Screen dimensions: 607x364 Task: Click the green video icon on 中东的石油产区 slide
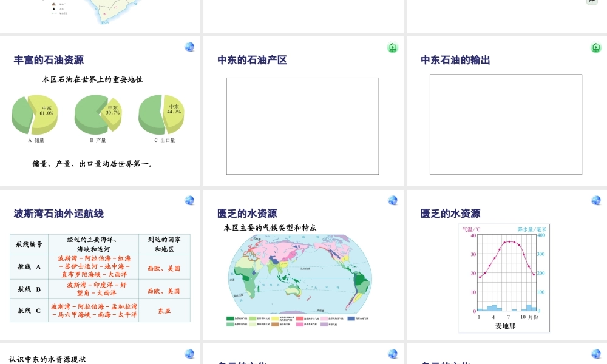(x=393, y=47)
